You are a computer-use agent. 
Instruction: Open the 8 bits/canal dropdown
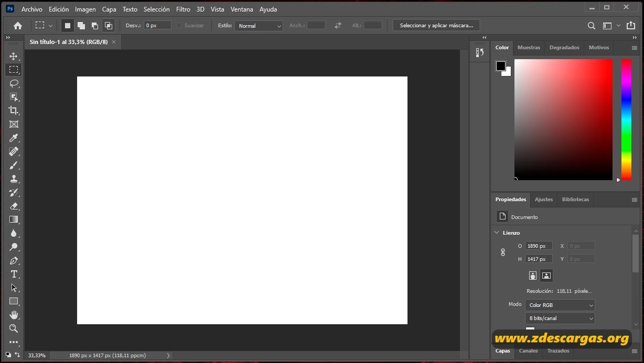(560, 318)
